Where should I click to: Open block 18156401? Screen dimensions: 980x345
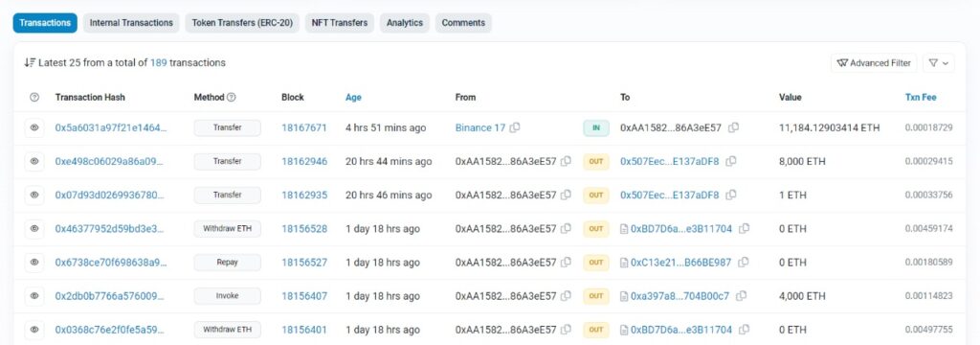click(x=304, y=330)
